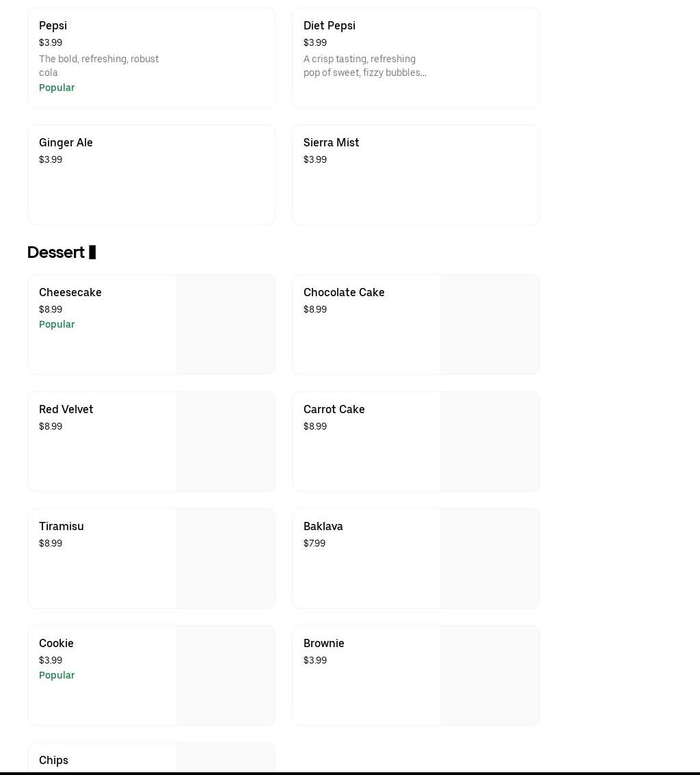Select the Baklava item name
This screenshot has width=700, height=775.
323,527
